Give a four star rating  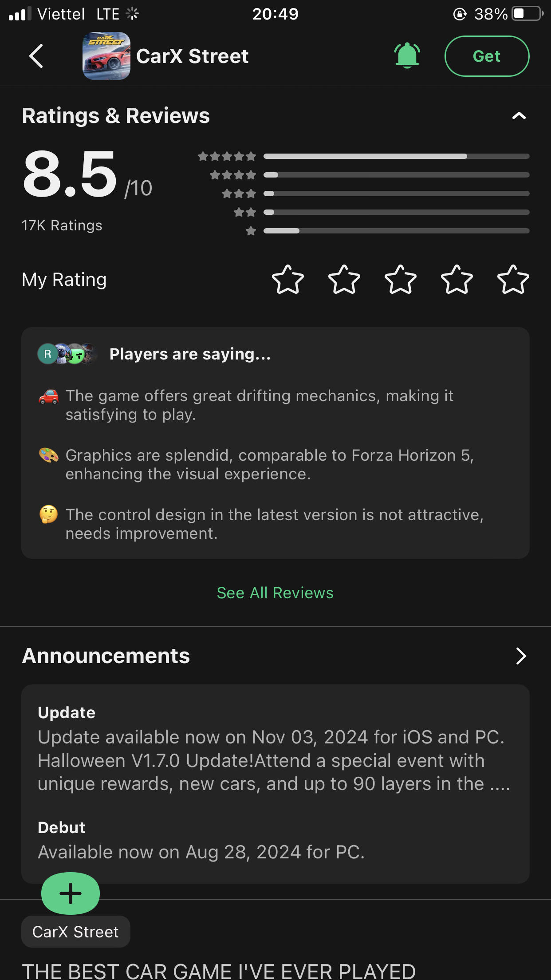457,280
